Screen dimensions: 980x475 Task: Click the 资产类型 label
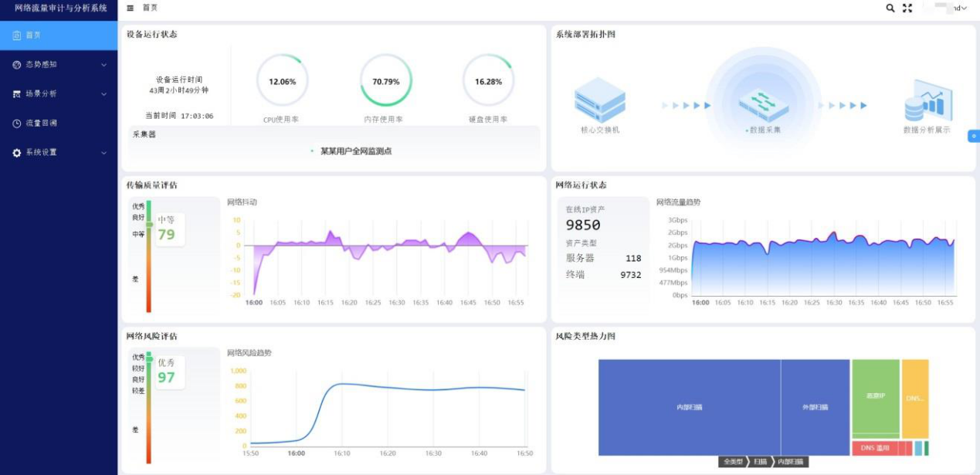coord(582,243)
